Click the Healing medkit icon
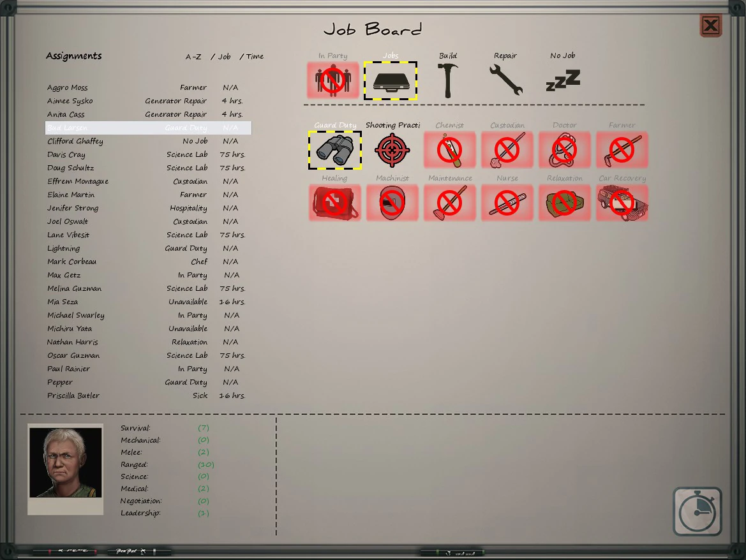This screenshot has width=746, height=560. [335, 203]
